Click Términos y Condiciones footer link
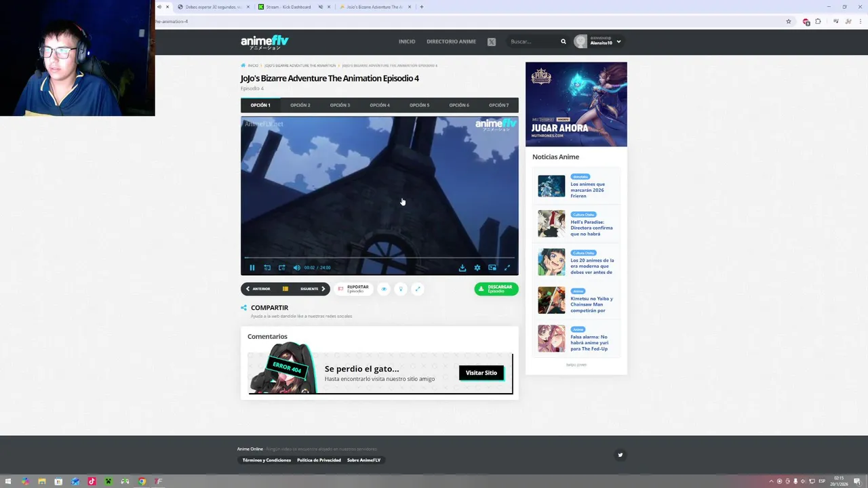 (267, 460)
